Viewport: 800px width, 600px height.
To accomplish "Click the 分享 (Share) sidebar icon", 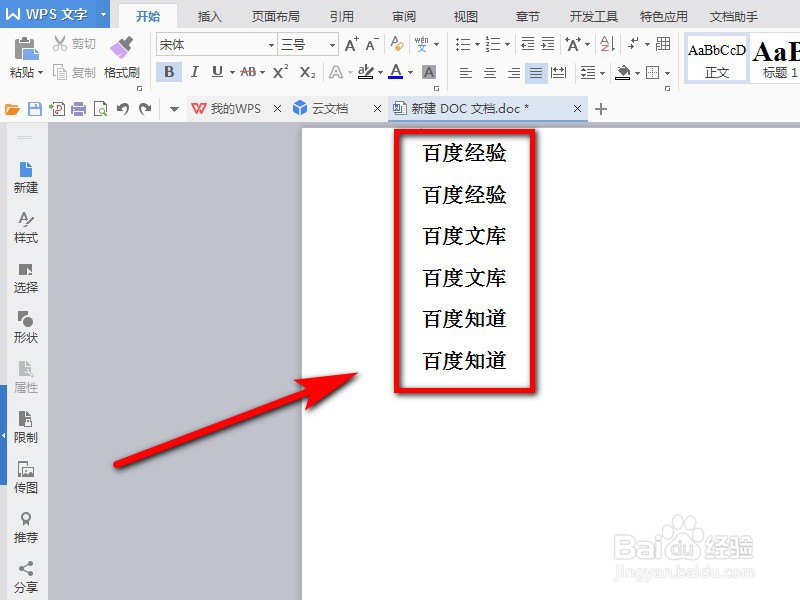I will pos(26,578).
